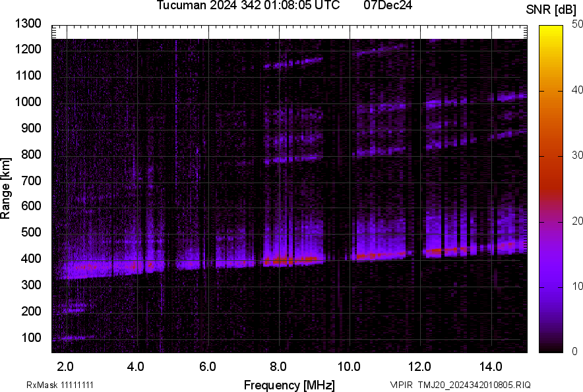
Task: Click the frequency tick label '4.0'
Action: [136, 367]
